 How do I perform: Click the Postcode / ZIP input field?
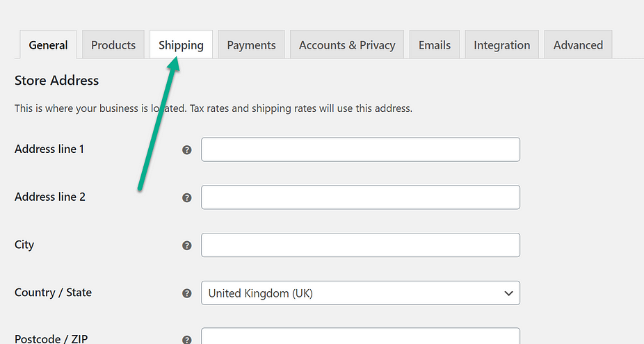click(360, 337)
